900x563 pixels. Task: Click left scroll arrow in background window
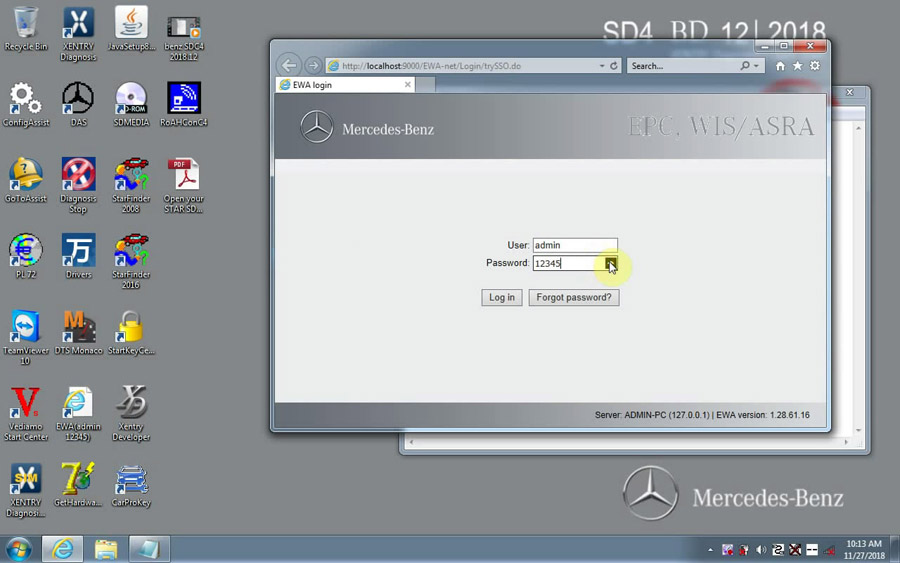[411, 442]
